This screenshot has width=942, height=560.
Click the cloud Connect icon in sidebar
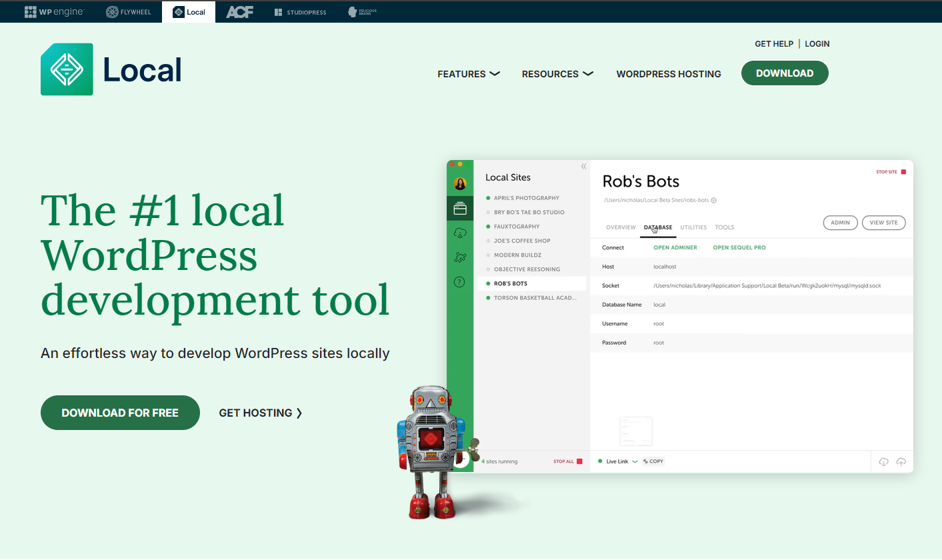coord(460,233)
